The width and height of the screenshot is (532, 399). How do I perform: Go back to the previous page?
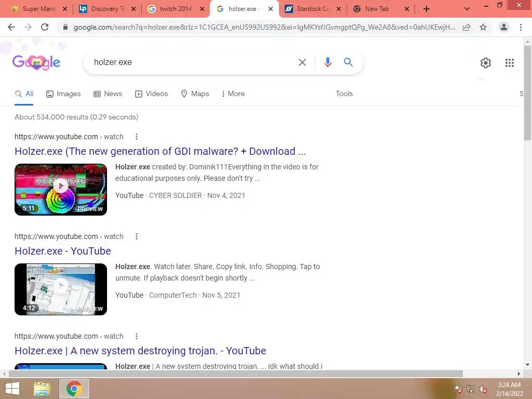pos(11,27)
